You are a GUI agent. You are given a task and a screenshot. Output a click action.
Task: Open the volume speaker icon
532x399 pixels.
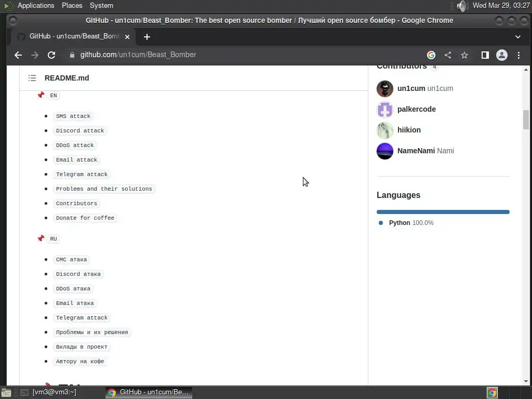(462, 6)
